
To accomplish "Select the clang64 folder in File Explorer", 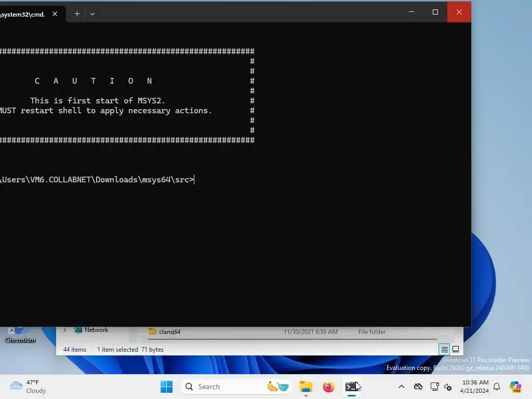I will 165,332.
